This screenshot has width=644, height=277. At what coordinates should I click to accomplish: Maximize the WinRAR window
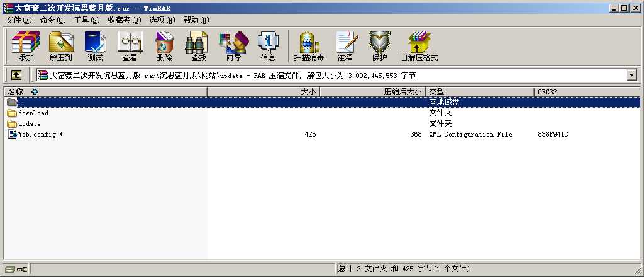coord(625,8)
